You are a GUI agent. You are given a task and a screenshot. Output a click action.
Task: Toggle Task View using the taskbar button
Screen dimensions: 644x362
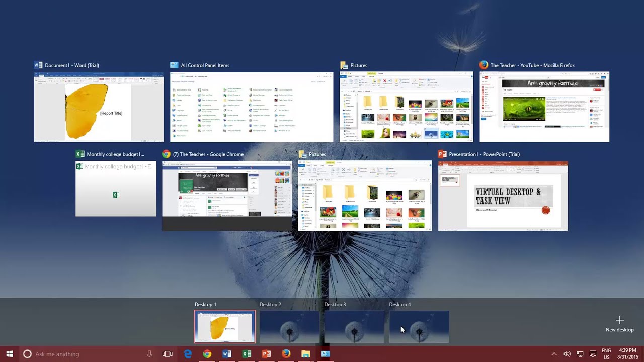pyautogui.click(x=168, y=354)
